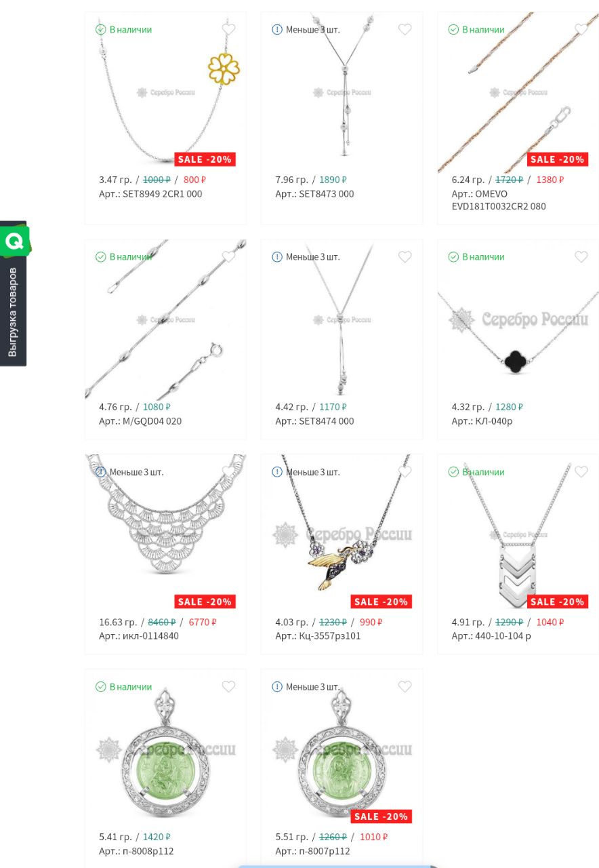Favorite the SET8473 000 necklace with heart icon
This screenshot has width=599, height=868.
point(405,29)
